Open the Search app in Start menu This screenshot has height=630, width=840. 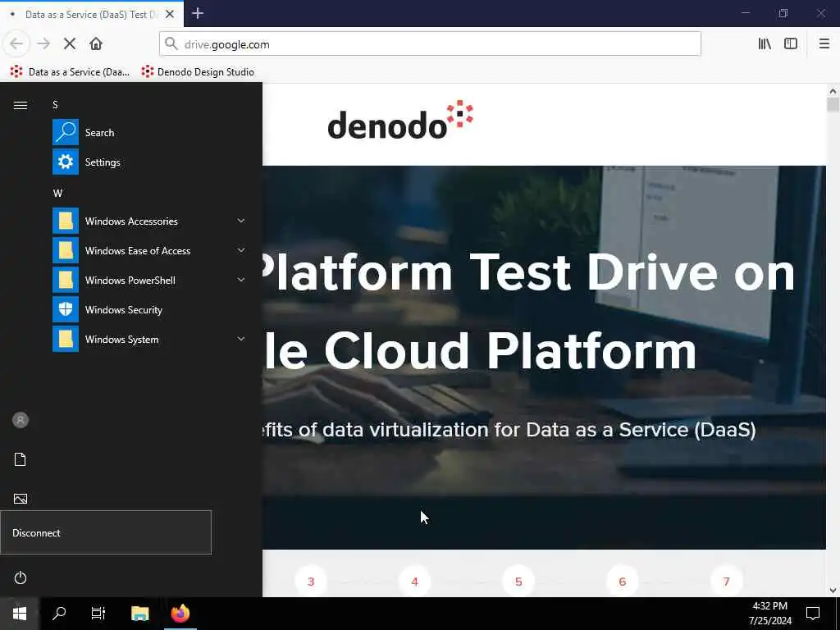pyautogui.click(x=149, y=132)
